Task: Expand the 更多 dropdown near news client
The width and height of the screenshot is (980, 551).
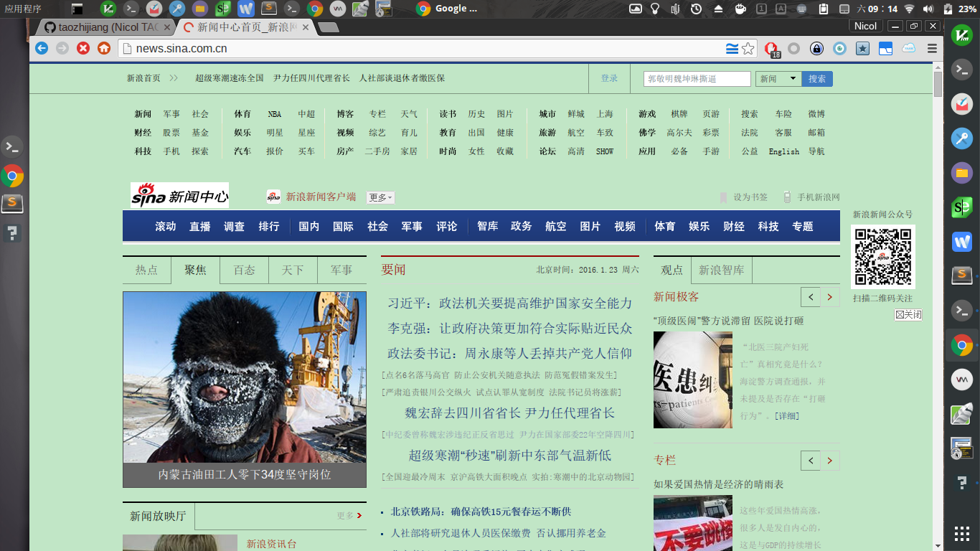Action: coord(380,197)
